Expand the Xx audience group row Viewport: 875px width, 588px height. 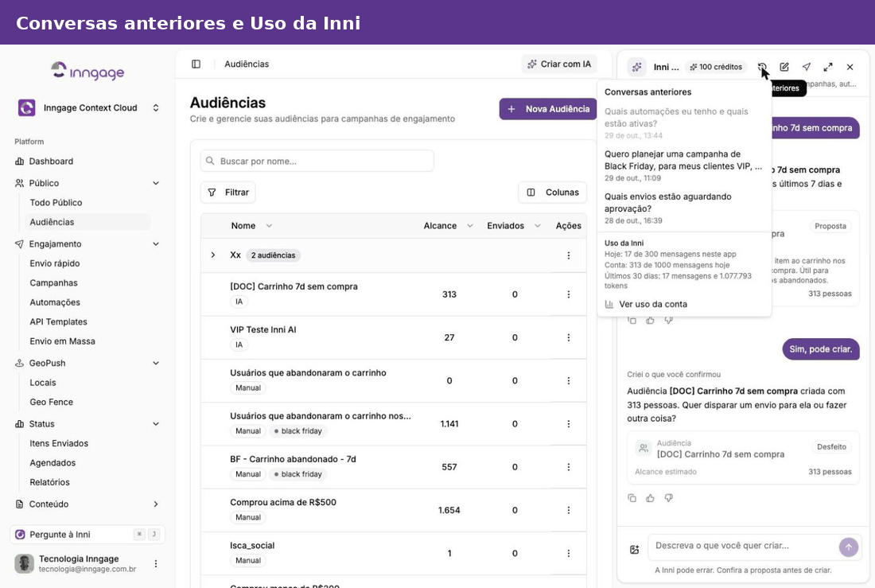pos(213,255)
